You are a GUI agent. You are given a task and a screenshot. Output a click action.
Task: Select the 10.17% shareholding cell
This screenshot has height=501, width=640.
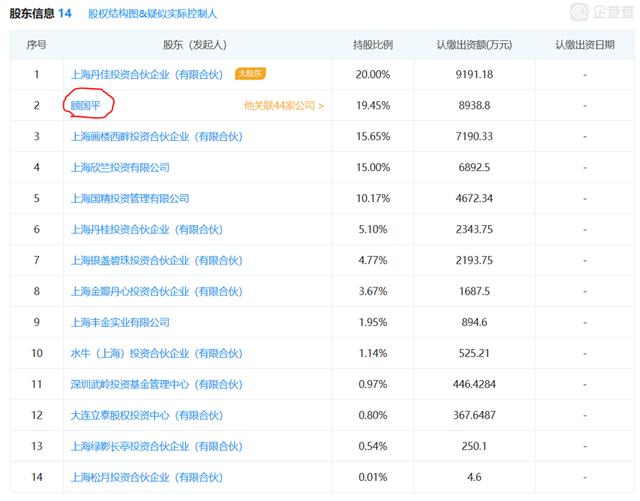click(373, 198)
